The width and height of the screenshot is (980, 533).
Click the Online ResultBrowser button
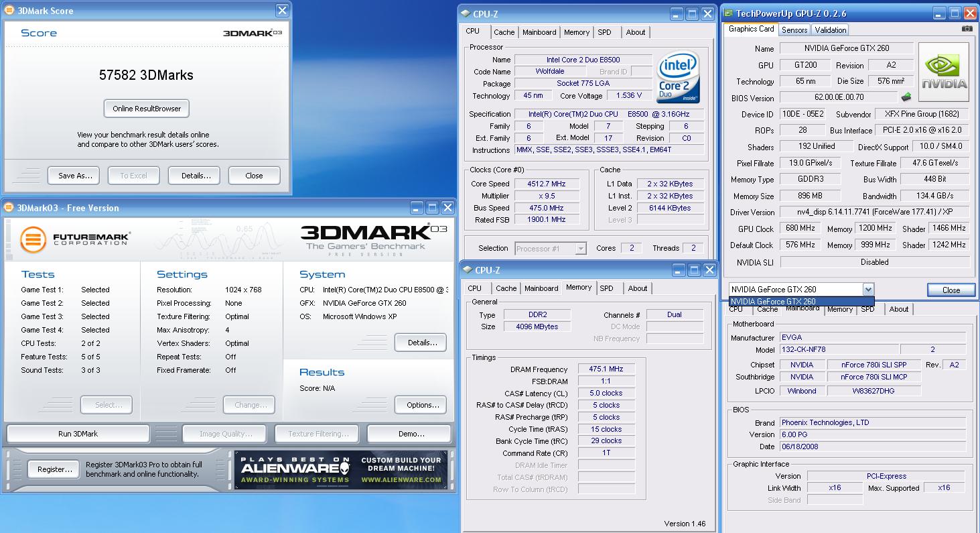[147, 109]
